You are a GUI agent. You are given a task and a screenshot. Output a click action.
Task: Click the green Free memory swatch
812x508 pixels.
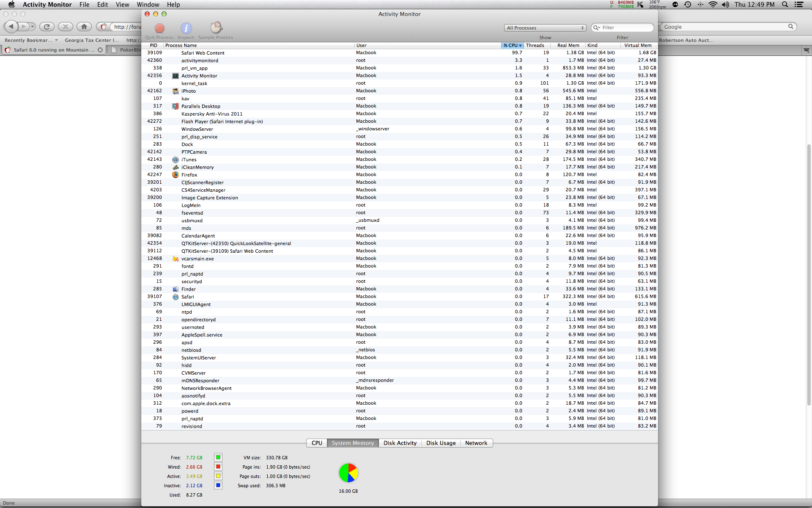click(x=218, y=457)
